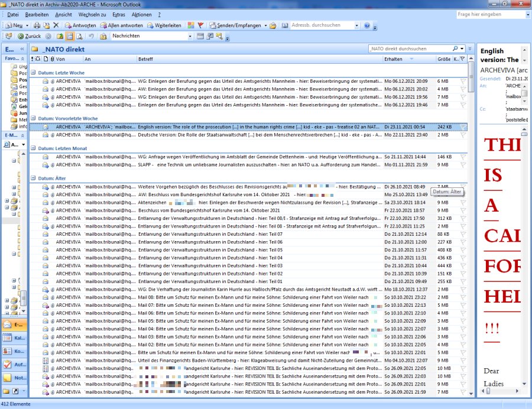Open the Junk-E-Mail folder icon in favorites
Screen dimensions: 532x409
[14, 113]
